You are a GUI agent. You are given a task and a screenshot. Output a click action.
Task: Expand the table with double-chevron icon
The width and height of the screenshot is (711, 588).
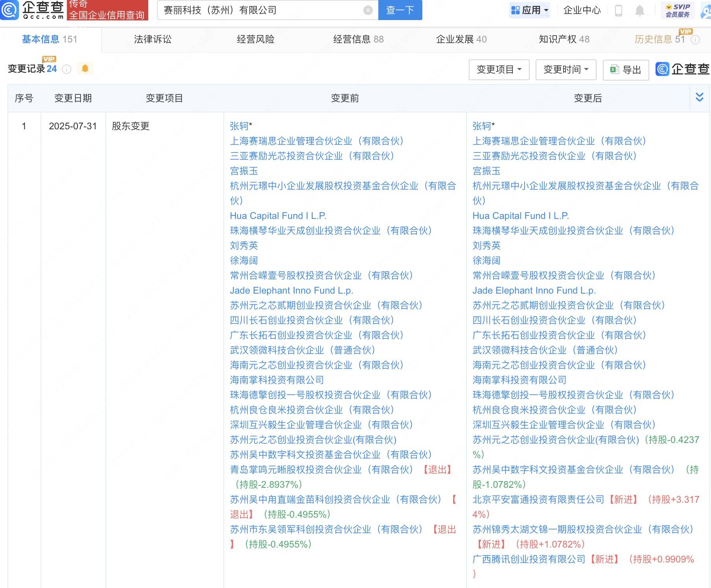699,97
